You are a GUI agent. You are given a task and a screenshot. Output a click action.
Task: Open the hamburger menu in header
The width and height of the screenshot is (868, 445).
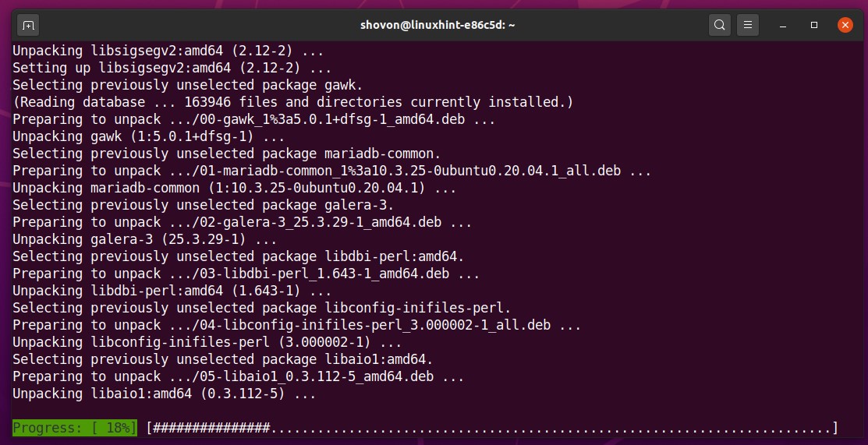748,25
